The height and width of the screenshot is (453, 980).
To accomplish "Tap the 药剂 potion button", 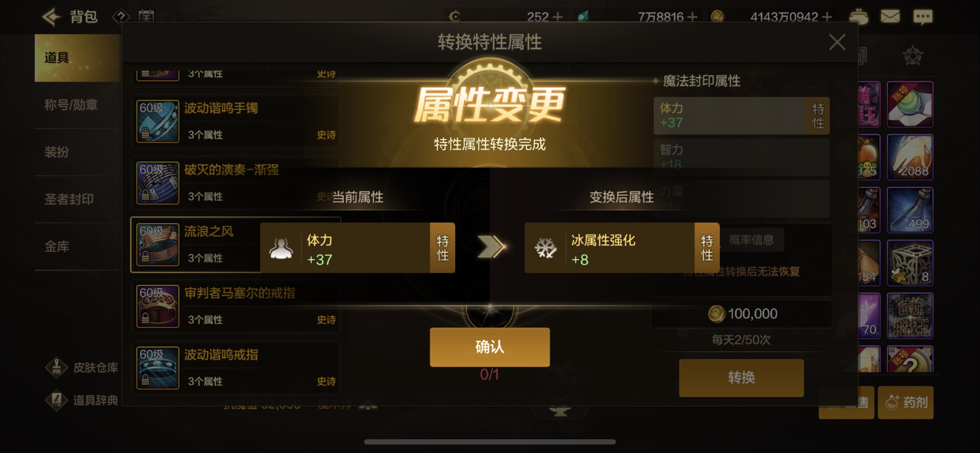I will click(x=906, y=403).
